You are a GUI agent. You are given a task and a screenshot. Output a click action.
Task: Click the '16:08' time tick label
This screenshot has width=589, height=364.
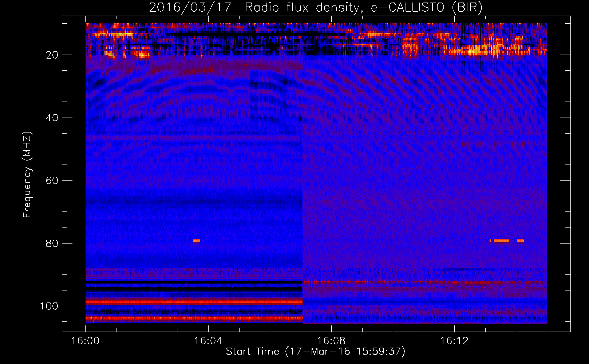[x=331, y=341]
